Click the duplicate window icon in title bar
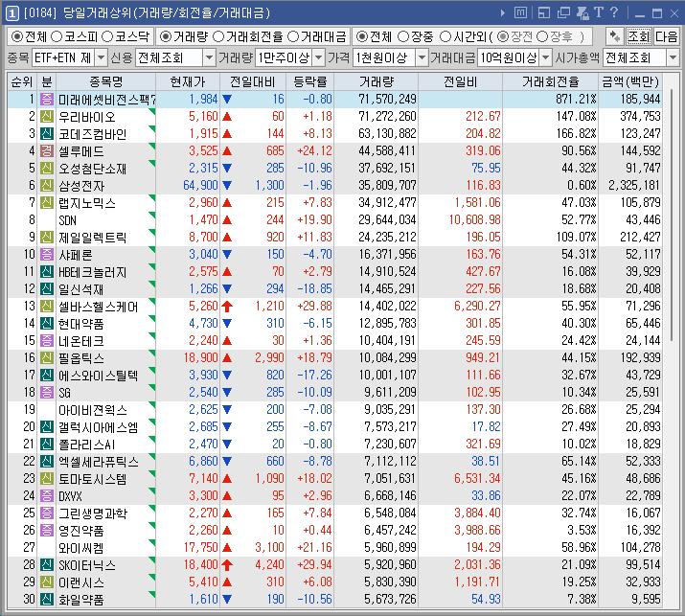This screenshot has height=616, width=685. click(x=563, y=13)
